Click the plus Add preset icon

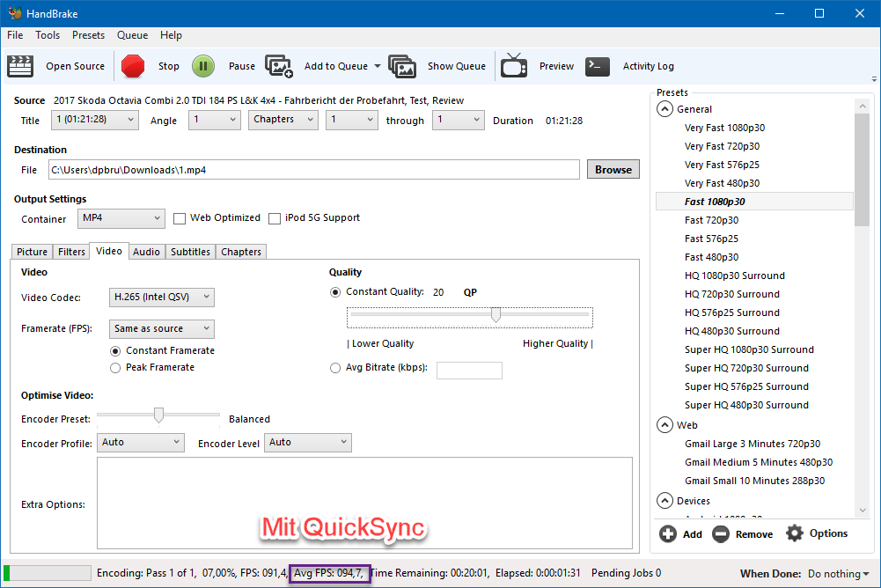click(668, 533)
